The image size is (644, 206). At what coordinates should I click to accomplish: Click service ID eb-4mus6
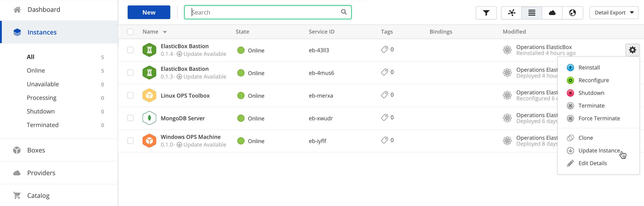click(321, 73)
